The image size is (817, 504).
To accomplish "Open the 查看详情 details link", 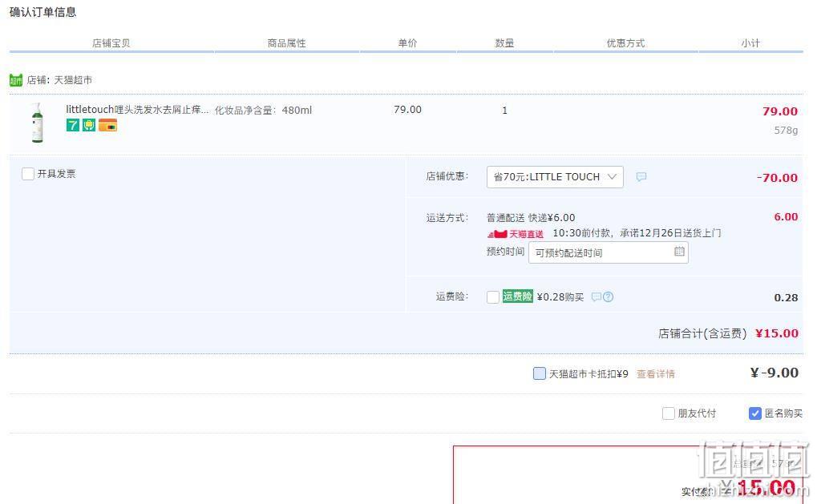I will pyautogui.click(x=656, y=374).
